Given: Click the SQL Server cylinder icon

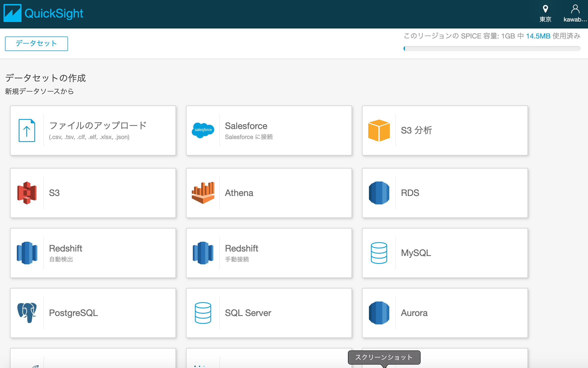Looking at the screenshot, I should pos(203,313).
